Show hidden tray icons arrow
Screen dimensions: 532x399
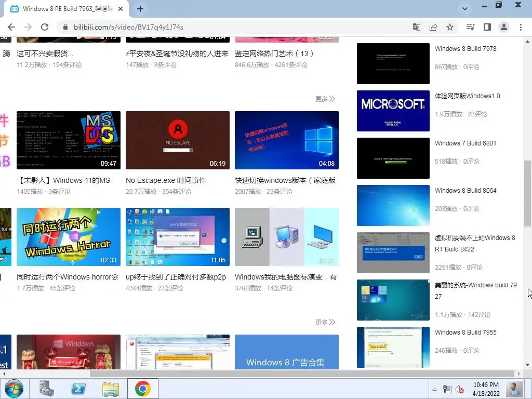(x=435, y=390)
